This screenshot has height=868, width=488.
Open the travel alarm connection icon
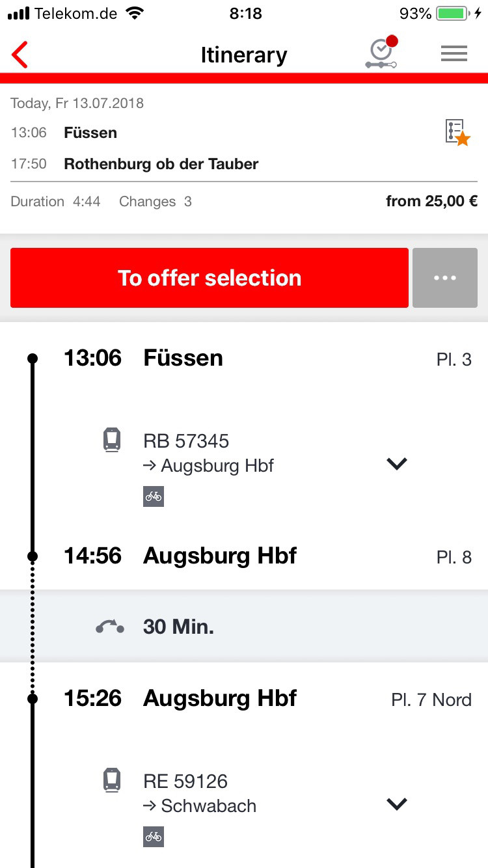[381, 53]
